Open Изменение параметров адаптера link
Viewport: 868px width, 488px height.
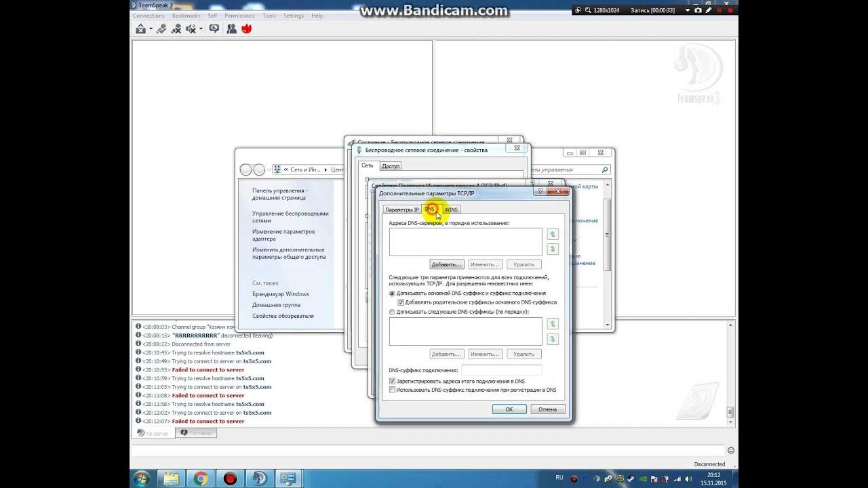(283, 235)
